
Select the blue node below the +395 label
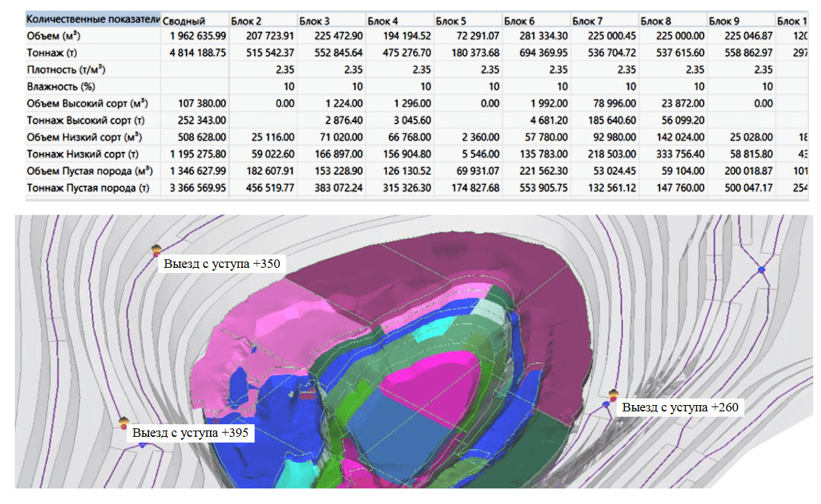point(142,445)
